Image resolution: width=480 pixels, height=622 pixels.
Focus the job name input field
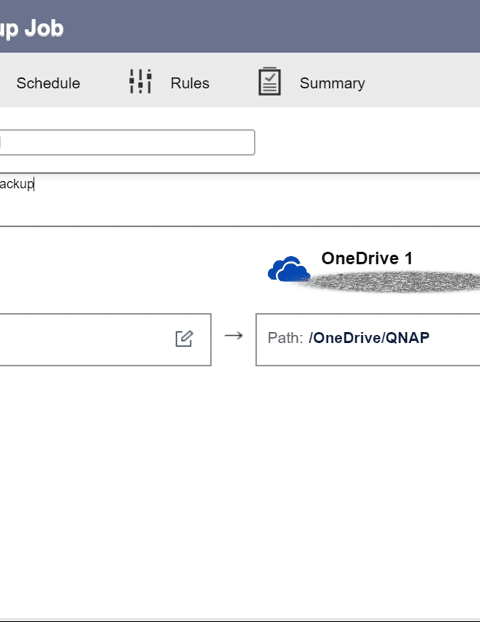(127, 142)
